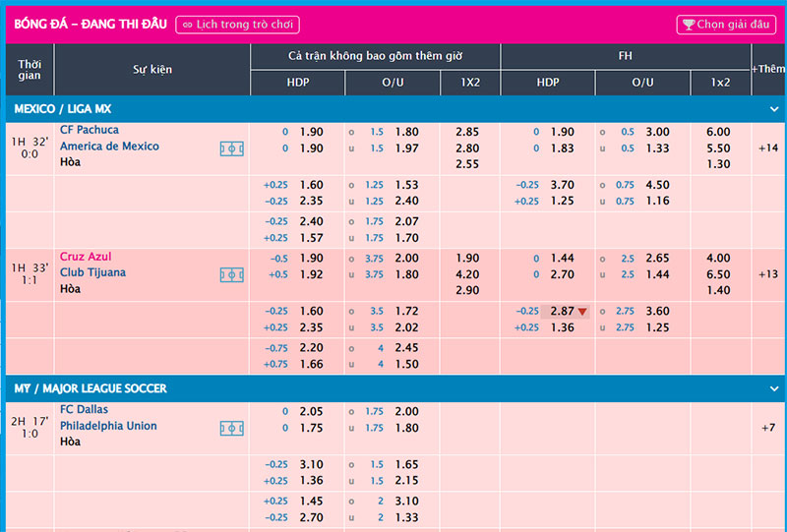Select 2.05 handicap odds for FC Dallas
Viewport: 787px width, 532px height.
311,411
